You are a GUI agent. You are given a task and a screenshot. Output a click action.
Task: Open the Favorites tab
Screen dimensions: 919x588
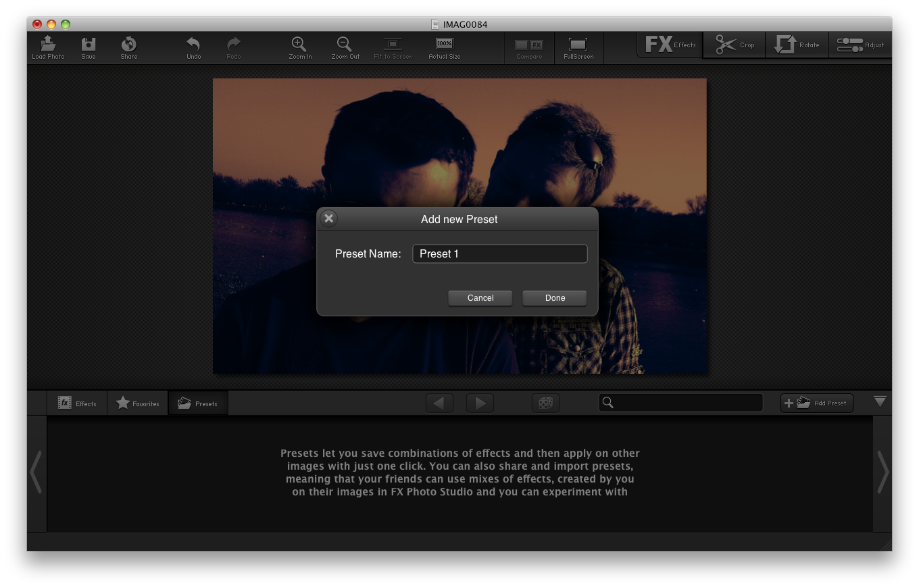coord(137,403)
